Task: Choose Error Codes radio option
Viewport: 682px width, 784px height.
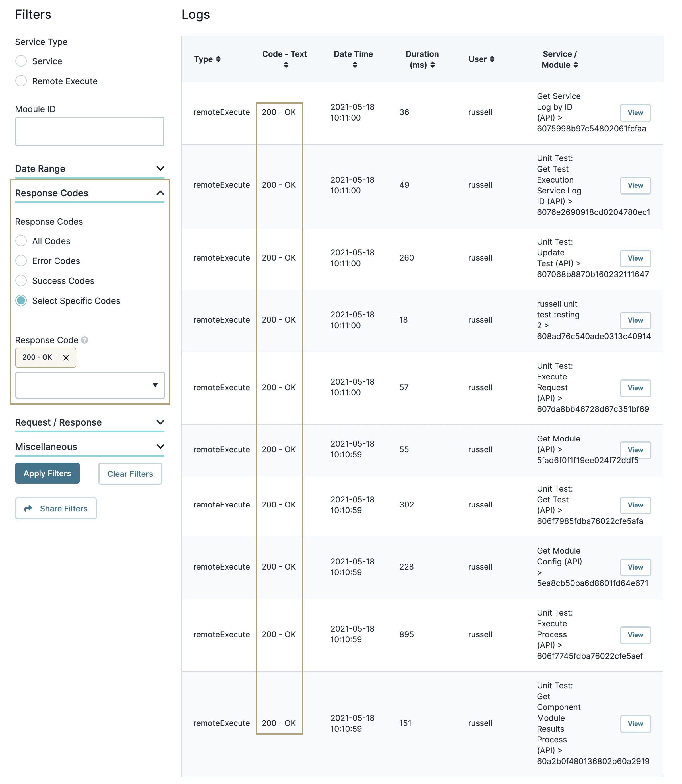Action: tap(21, 260)
